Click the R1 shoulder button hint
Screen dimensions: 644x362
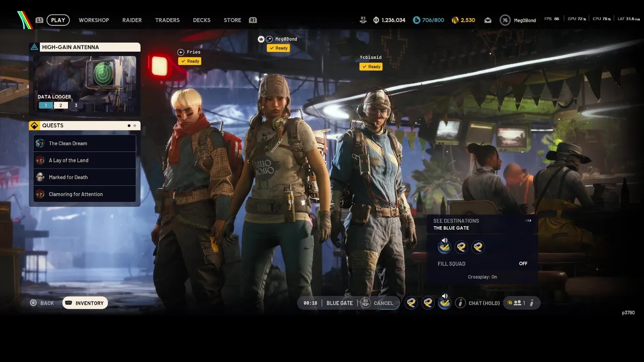coord(253,20)
